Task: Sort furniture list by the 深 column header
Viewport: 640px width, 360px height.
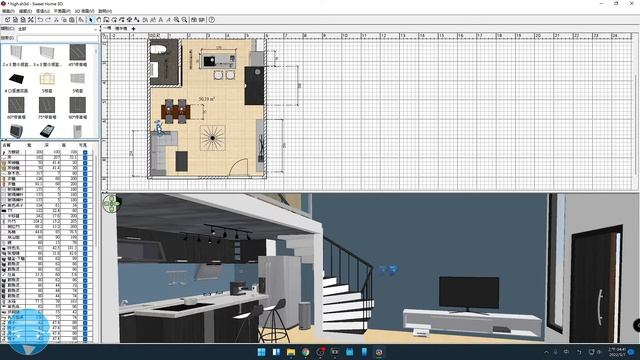Action: 47,145
